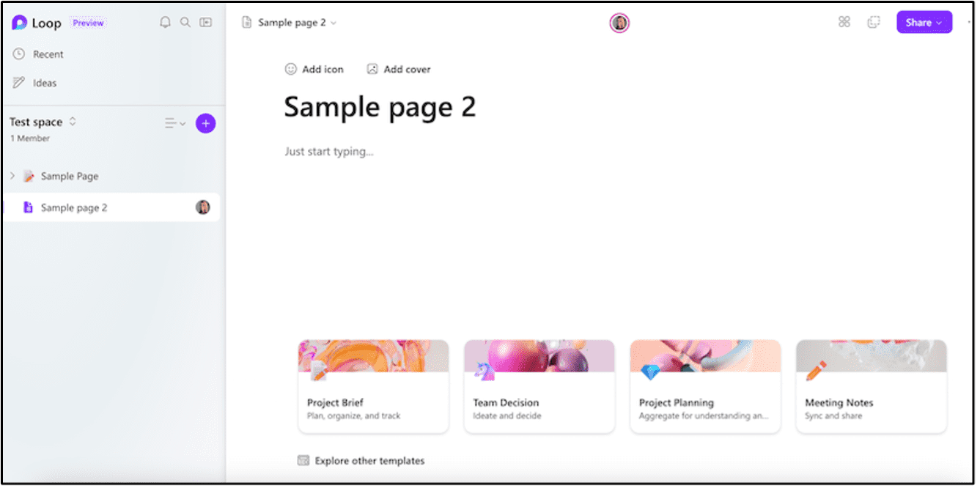Click the search magnifier icon
Viewport: 980px width, 488px height.
click(185, 23)
